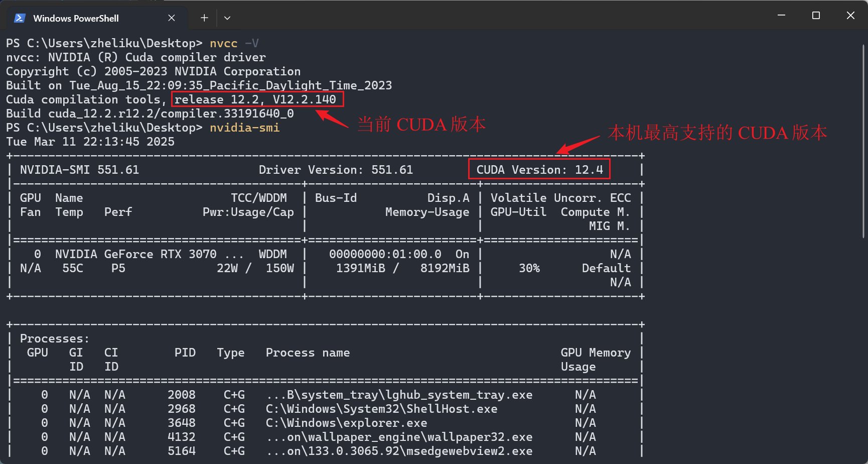Image resolution: width=868 pixels, height=464 pixels.
Task: Click the '1391MiB' memory usage value
Action: [x=361, y=268]
